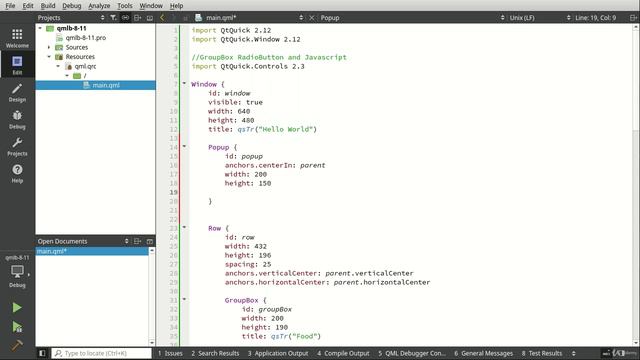
Task: Collapse the slash prefix folder
Action: point(67,76)
